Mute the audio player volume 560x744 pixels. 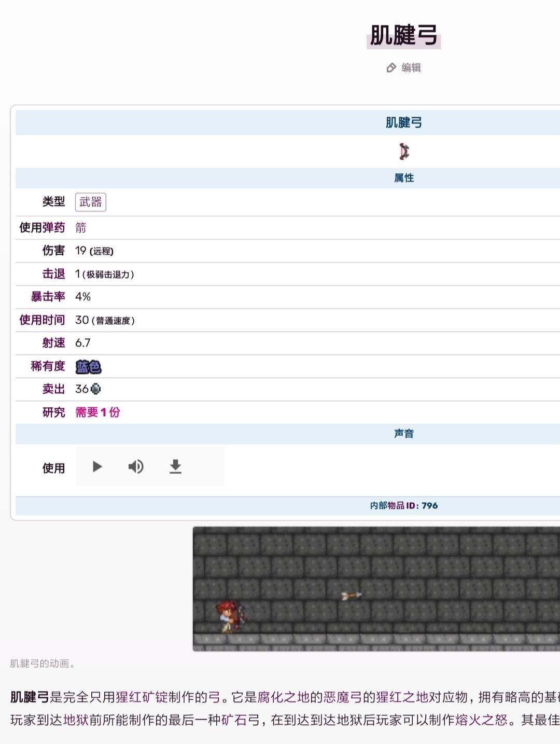tap(136, 466)
